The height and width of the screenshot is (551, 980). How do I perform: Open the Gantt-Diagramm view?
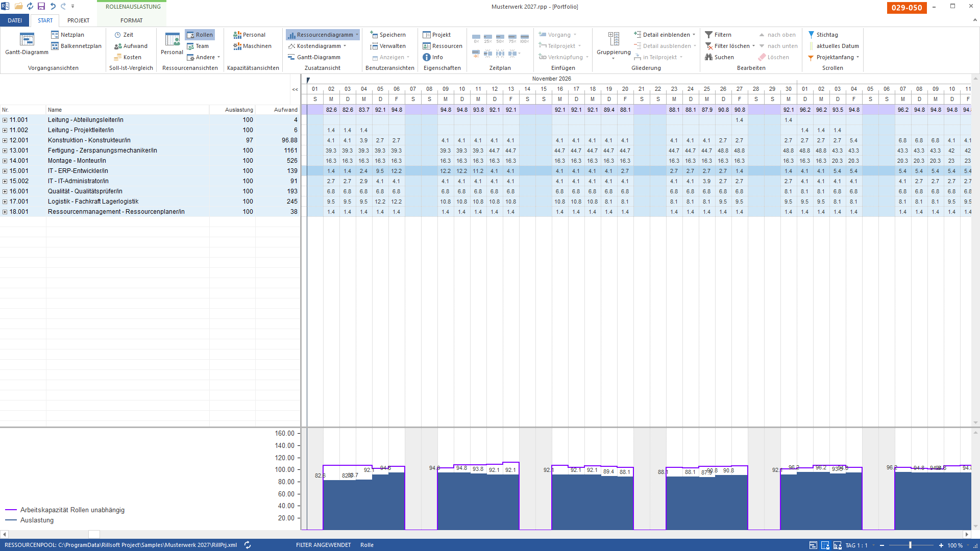click(x=27, y=43)
